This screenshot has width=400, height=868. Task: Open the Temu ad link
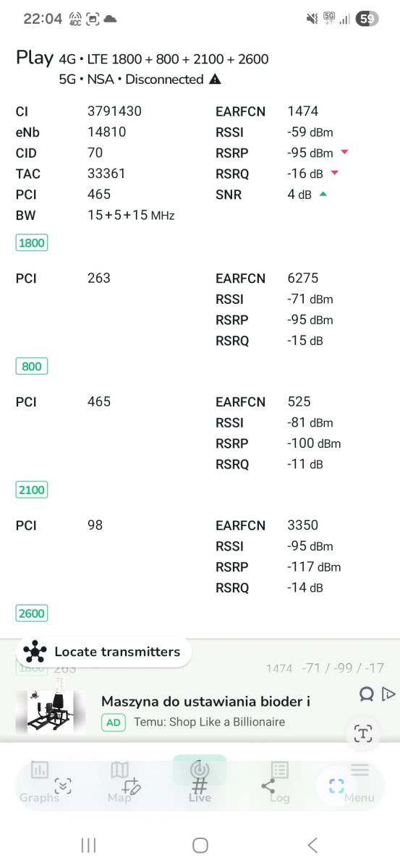pos(209,722)
